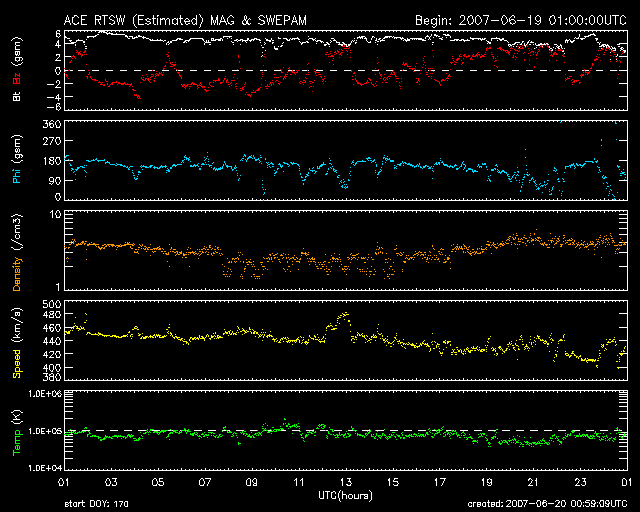This screenshot has width=640, height=512.
Task: Click the '17' hour tick label
Action: tap(440, 483)
